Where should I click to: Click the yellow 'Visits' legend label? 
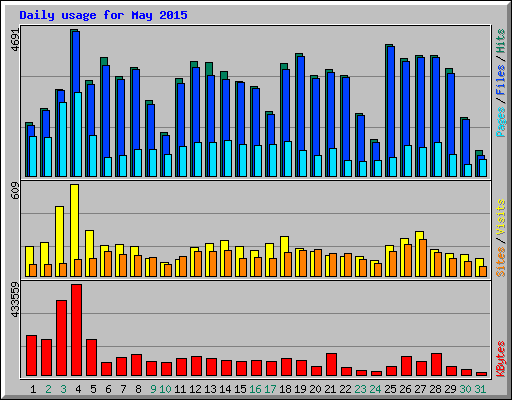point(501,217)
